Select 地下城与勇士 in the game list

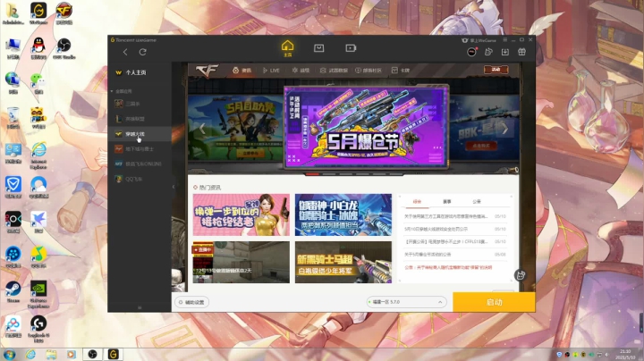140,149
